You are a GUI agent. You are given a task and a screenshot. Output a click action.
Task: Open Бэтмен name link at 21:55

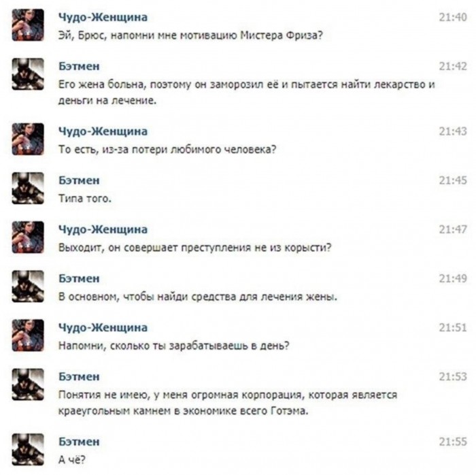(79, 442)
